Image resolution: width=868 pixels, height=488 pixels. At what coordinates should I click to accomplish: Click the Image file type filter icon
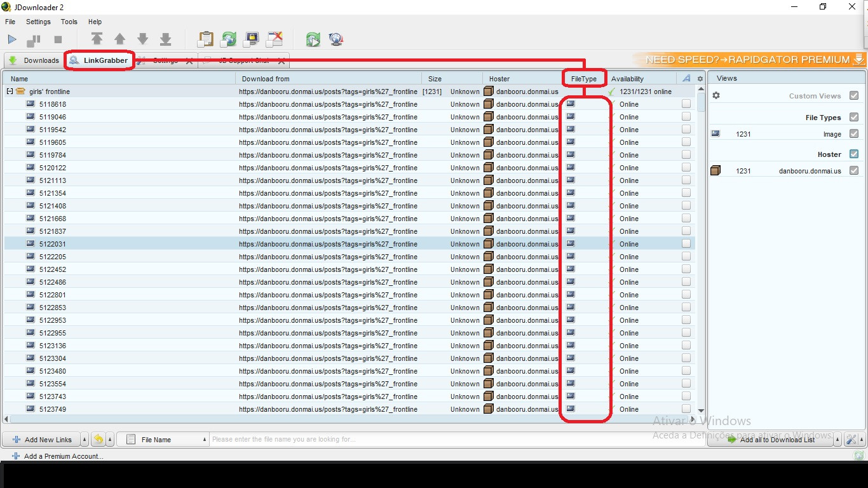715,133
